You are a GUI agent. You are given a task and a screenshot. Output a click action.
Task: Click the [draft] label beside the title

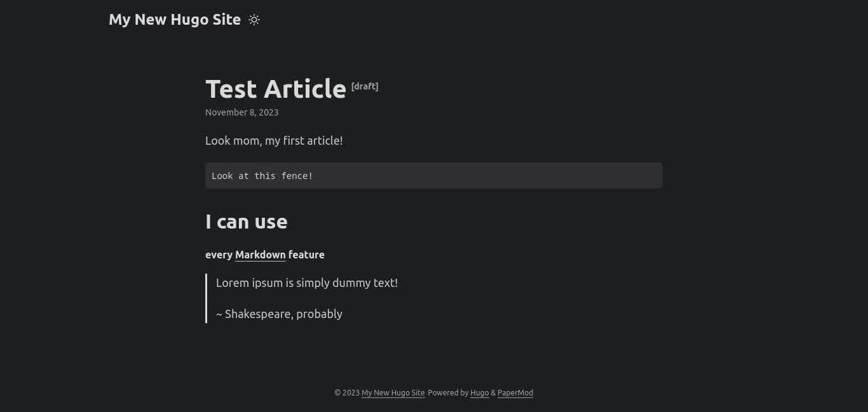[365, 86]
